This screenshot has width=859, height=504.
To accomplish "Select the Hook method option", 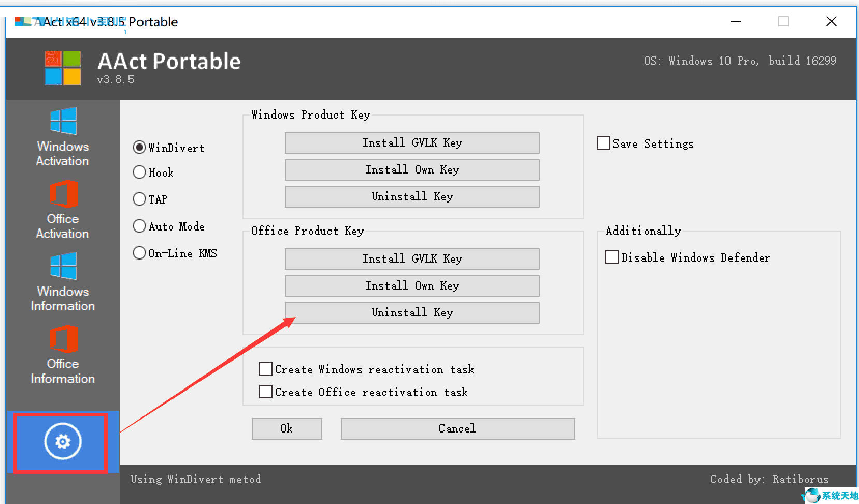I will pos(139,172).
